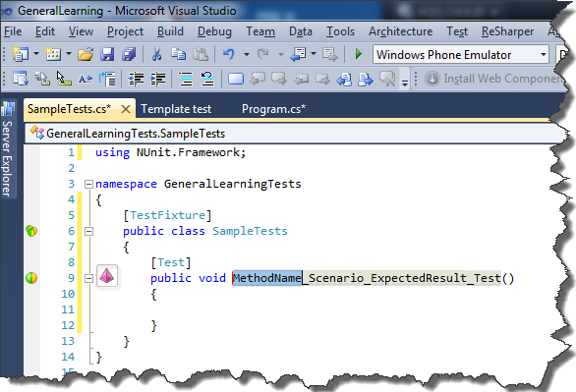Viewport: 576px width, 392px height.
Task: Click the Copy icon
Action: 179,54
